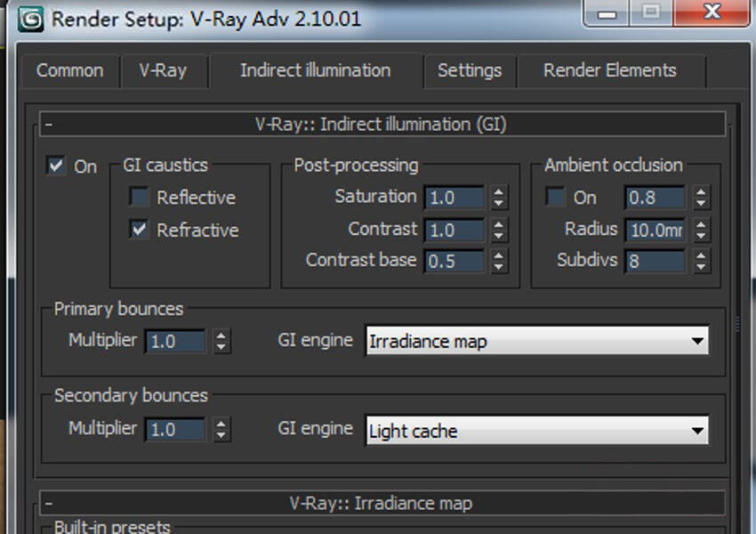Click the window title "Render Setup: V-Ray Adv 2.10.01"

(206, 20)
